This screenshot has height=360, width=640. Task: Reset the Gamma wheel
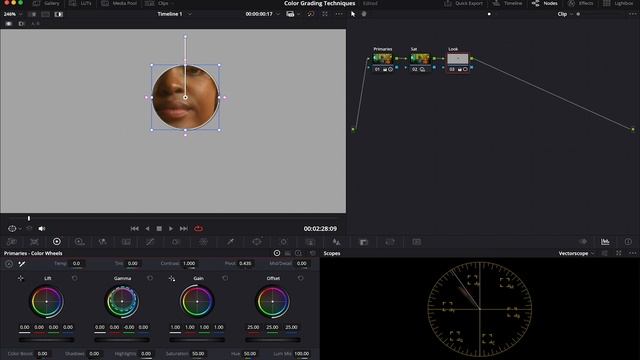point(150,278)
